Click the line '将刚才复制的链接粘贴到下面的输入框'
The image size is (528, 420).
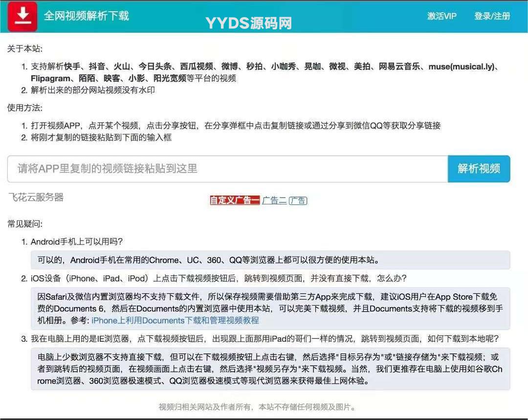point(101,137)
